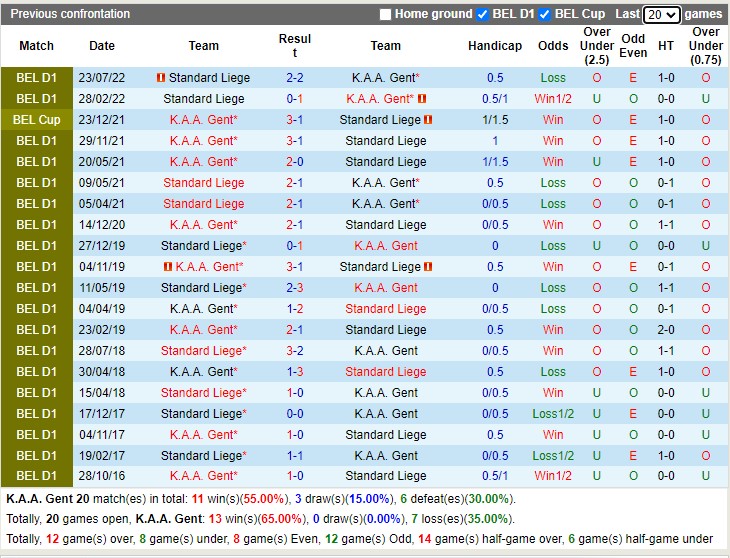Viewport: 730px width, 558px height.
Task: Select Standard Liege home team on 09/05/21
Action: [203, 182]
